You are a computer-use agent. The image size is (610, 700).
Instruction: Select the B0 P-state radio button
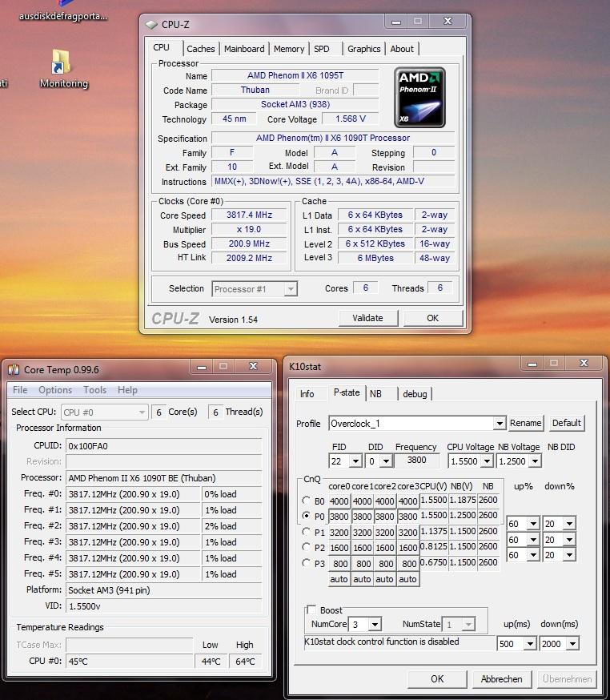click(306, 500)
